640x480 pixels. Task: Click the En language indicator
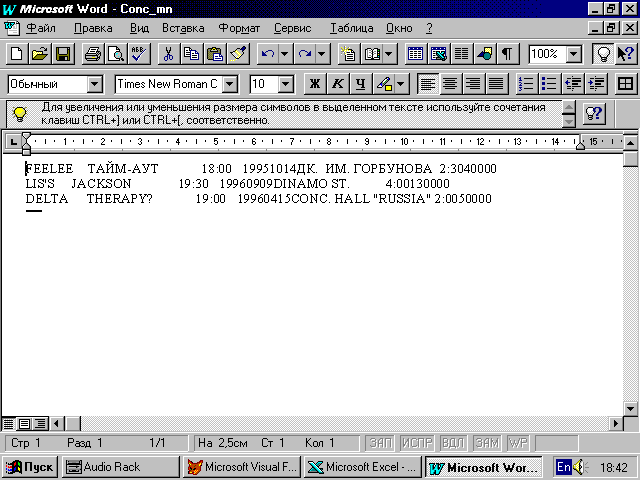pos(564,467)
